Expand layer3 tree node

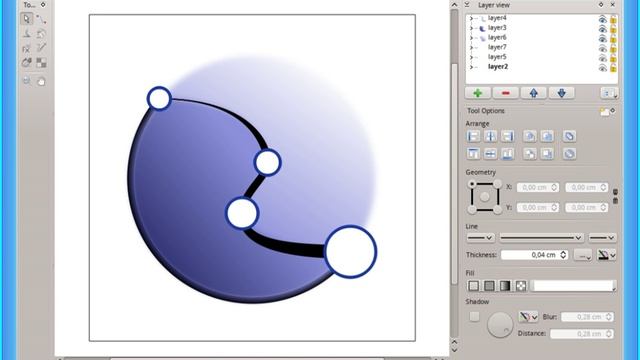(x=471, y=28)
